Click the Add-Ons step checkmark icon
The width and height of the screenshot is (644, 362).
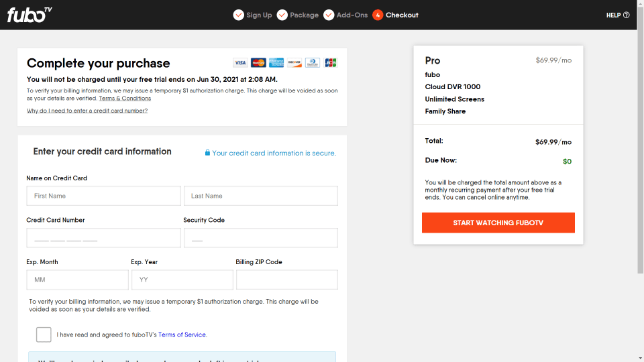(329, 15)
